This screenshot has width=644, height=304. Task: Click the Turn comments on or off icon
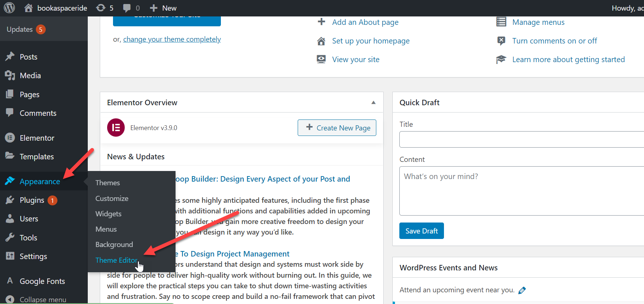point(501,41)
